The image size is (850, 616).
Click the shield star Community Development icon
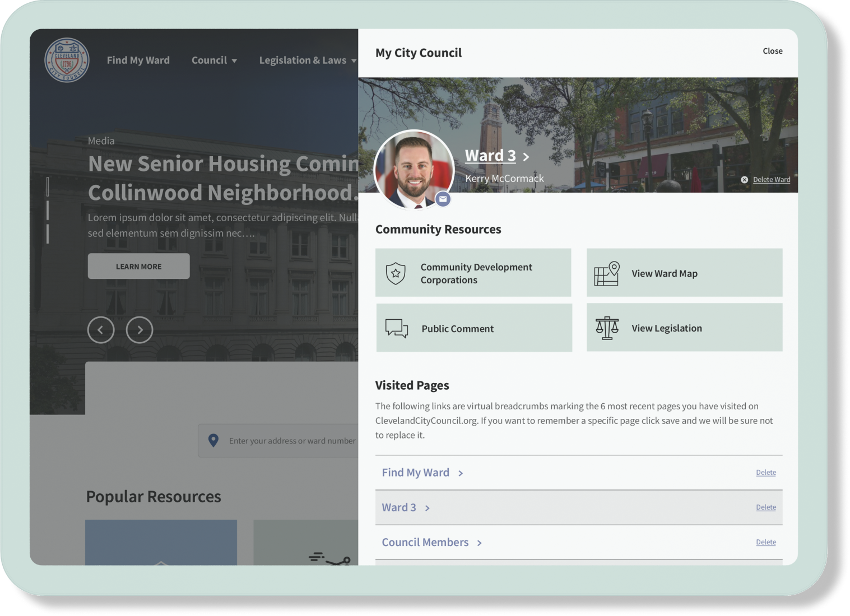(x=396, y=273)
